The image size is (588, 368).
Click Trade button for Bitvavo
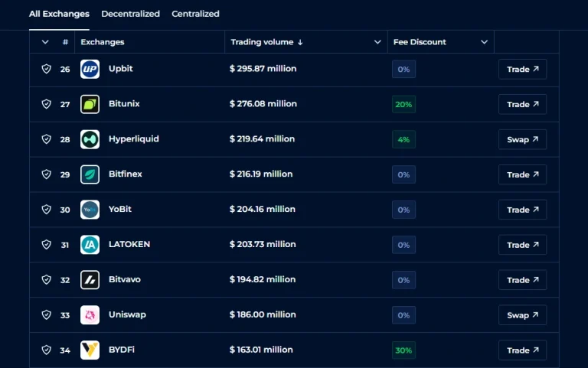[522, 280]
